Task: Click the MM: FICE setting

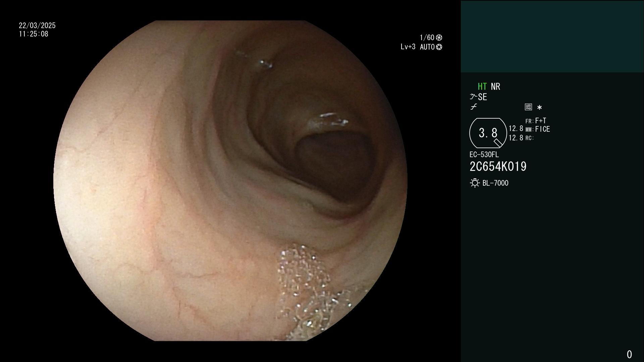Action: tap(538, 129)
